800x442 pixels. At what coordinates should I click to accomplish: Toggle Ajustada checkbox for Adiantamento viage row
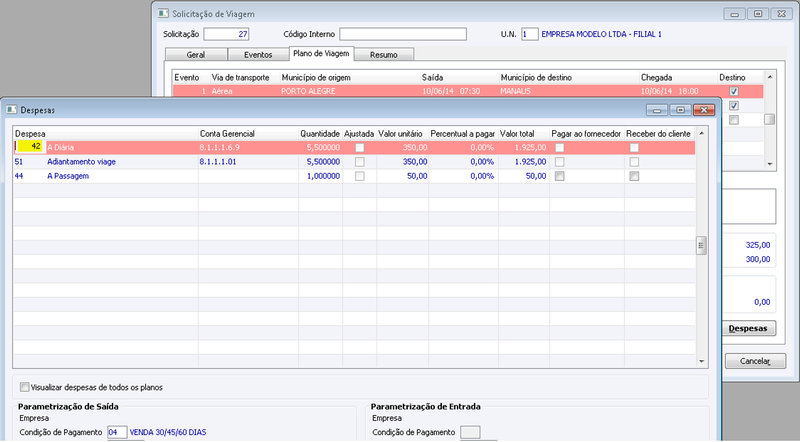click(360, 162)
